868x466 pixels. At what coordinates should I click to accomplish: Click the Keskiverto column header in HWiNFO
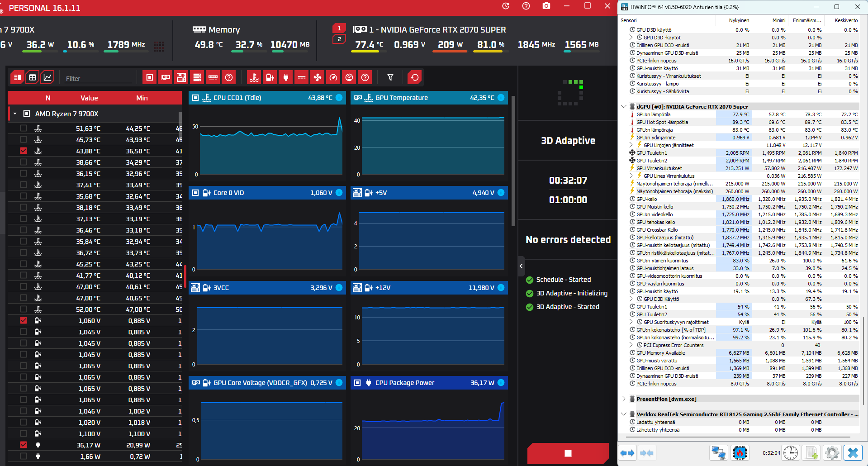[x=846, y=20]
